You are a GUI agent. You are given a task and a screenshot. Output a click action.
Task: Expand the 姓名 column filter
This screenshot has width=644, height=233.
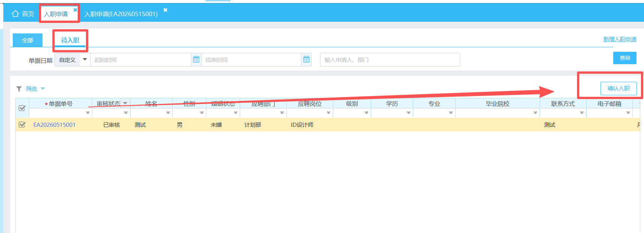click(x=168, y=113)
